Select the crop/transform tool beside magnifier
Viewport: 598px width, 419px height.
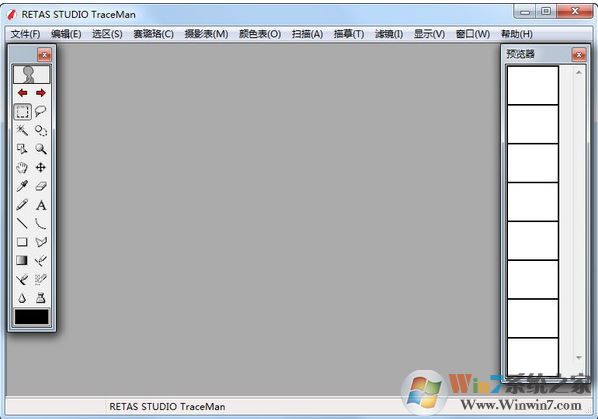tap(22, 149)
